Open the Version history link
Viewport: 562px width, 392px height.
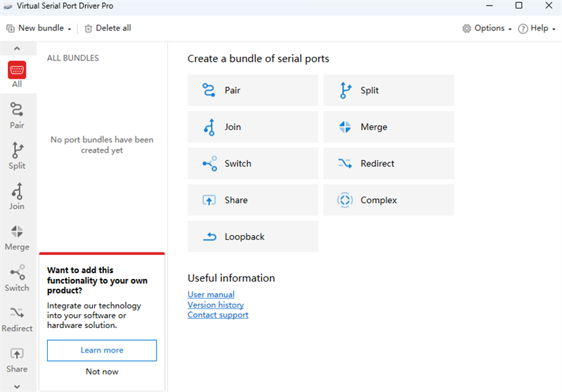pos(216,305)
